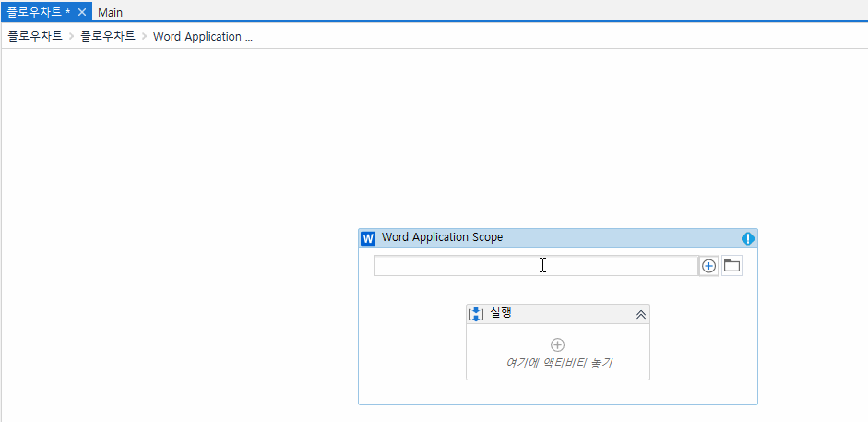868x422 pixels.
Task: Collapse the 실행 sequence
Action: coord(641,314)
